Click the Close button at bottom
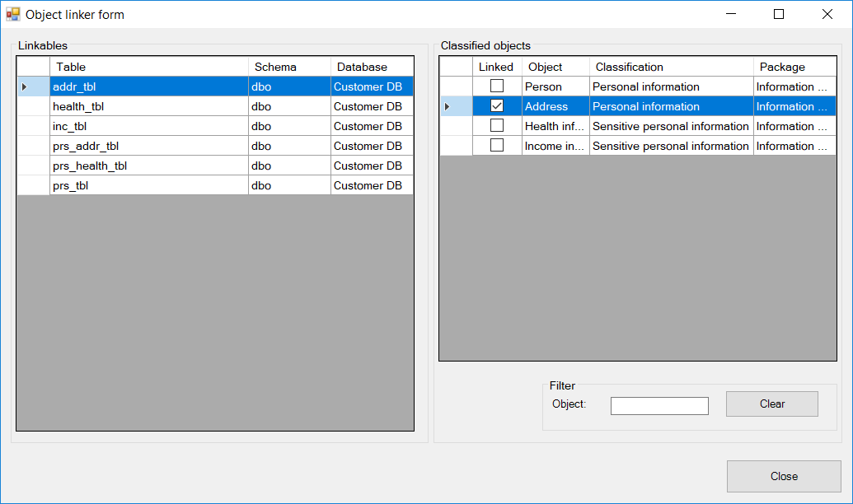The width and height of the screenshot is (853, 504). pos(783,476)
